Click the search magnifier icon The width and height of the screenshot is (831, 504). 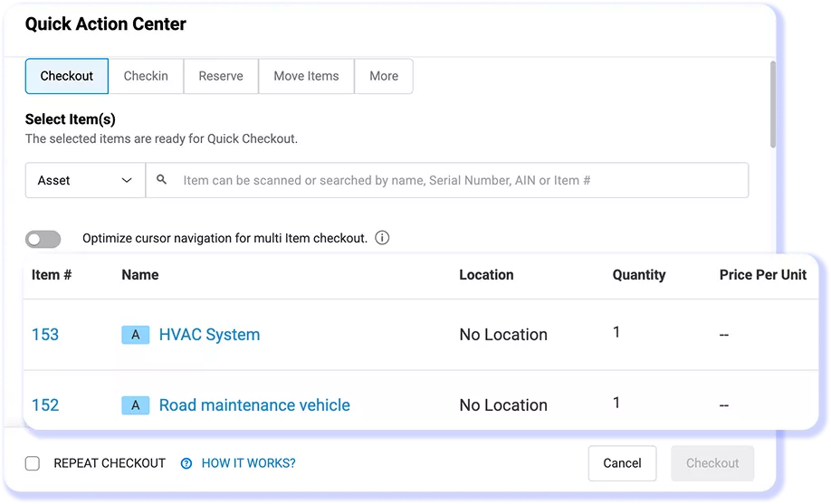tap(162, 180)
